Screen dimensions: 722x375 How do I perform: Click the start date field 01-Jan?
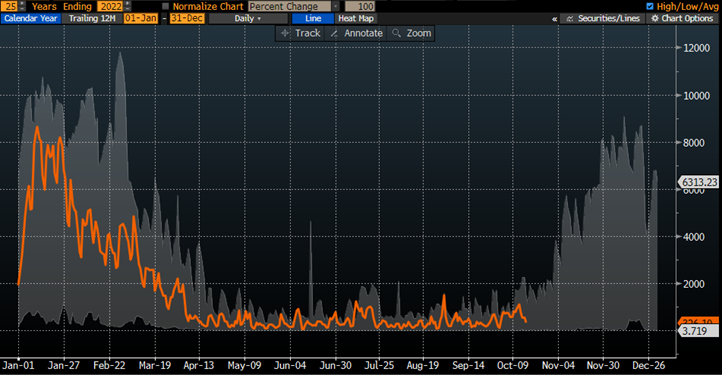[140, 18]
